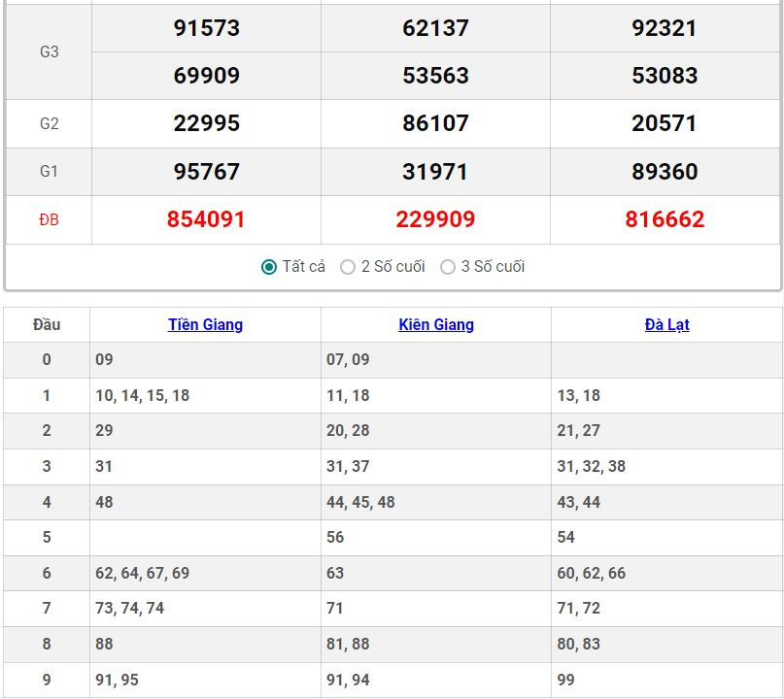The image size is (784, 699).
Task: Select the 'Tất cả' radio button
Action: click(x=269, y=267)
